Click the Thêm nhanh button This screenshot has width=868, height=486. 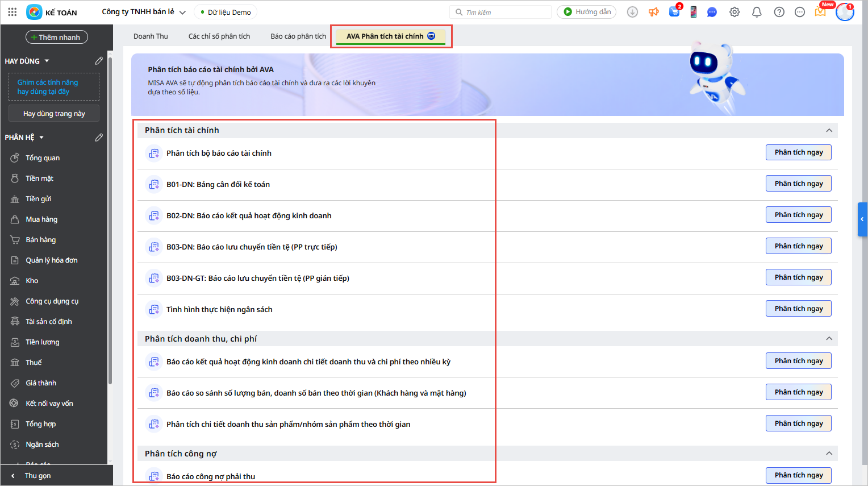pyautogui.click(x=56, y=38)
